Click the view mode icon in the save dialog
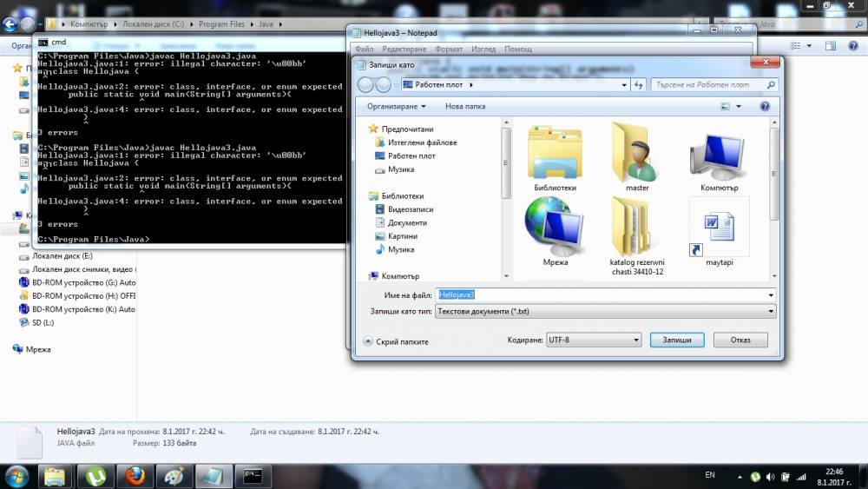868x489 pixels. [725, 106]
